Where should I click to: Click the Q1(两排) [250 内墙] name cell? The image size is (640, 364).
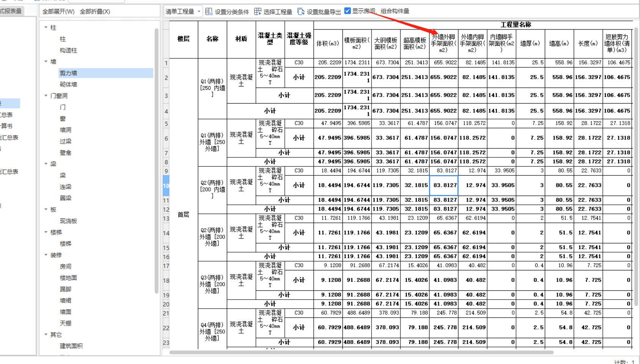(212, 88)
